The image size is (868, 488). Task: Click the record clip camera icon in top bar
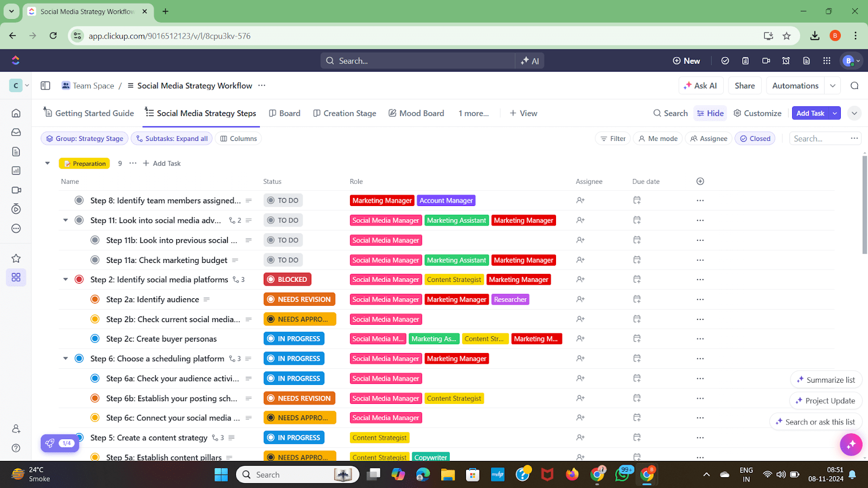(766, 61)
